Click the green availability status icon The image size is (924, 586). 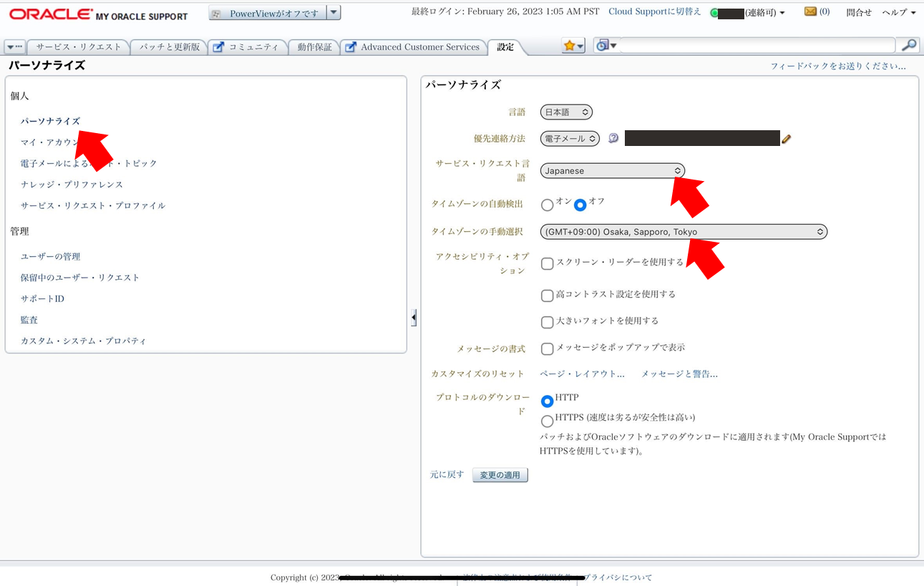pos(714,13)
